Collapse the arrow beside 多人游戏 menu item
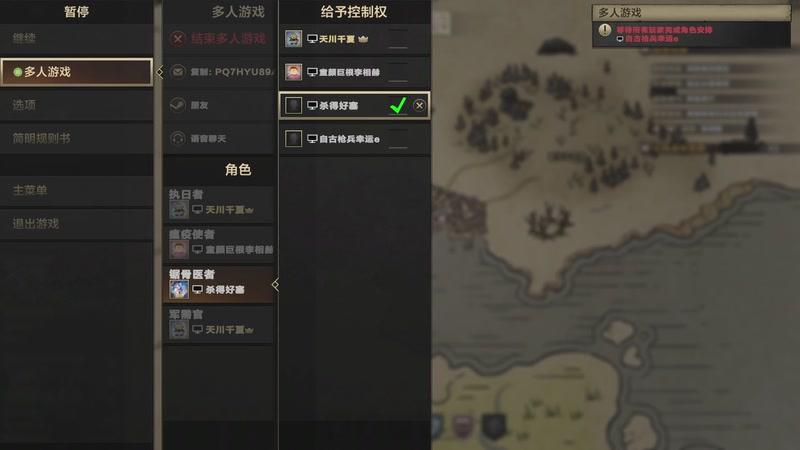Viewport: 800px width, 450px height. (x=160, y=72)
